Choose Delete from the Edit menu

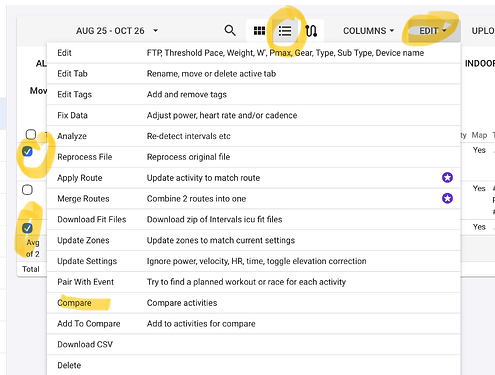coord(254,365)
